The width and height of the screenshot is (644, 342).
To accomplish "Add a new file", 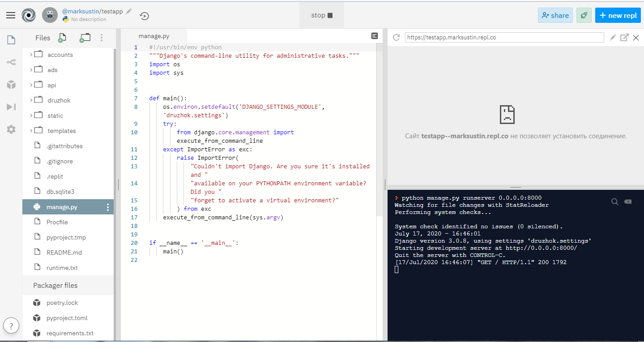I will pyautogui.click(x=63, y=38).
